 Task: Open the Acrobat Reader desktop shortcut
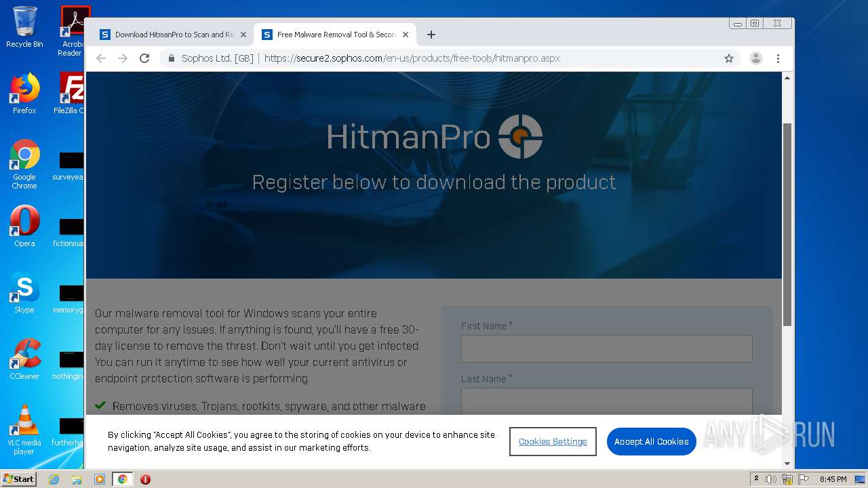click(72, 31)
